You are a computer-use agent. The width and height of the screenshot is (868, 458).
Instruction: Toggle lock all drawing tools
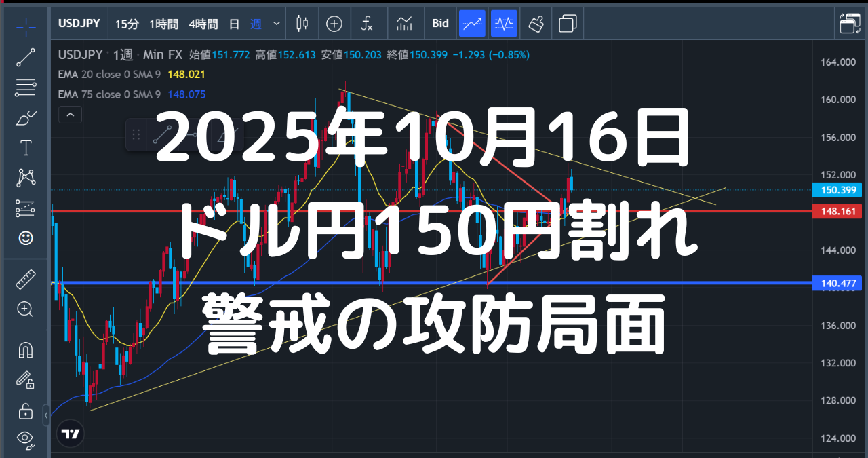tap(26, 411)
